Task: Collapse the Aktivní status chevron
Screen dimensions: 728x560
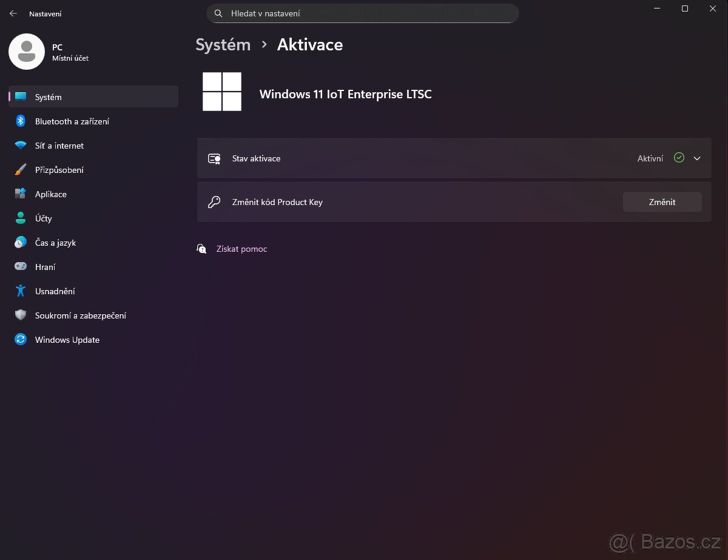Action: pos(696,158)
